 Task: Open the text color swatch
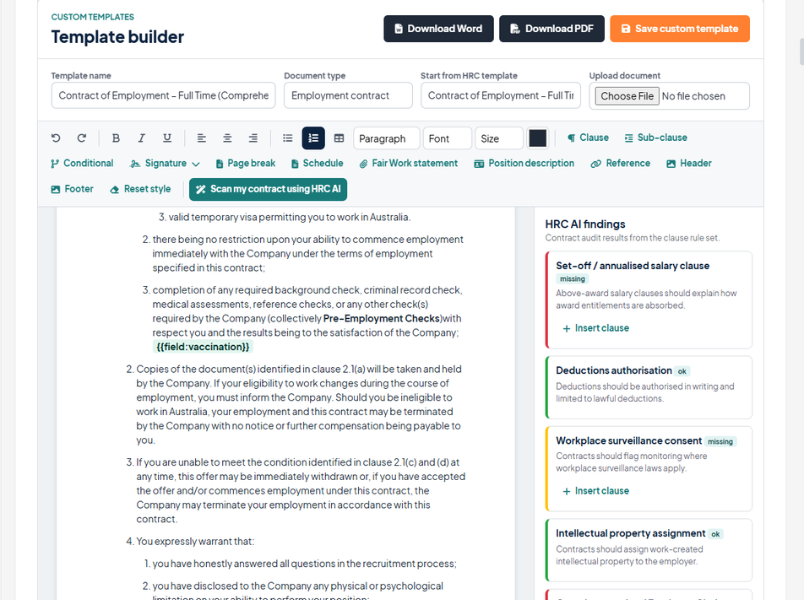pyautogui.click(x=537, y=138)
